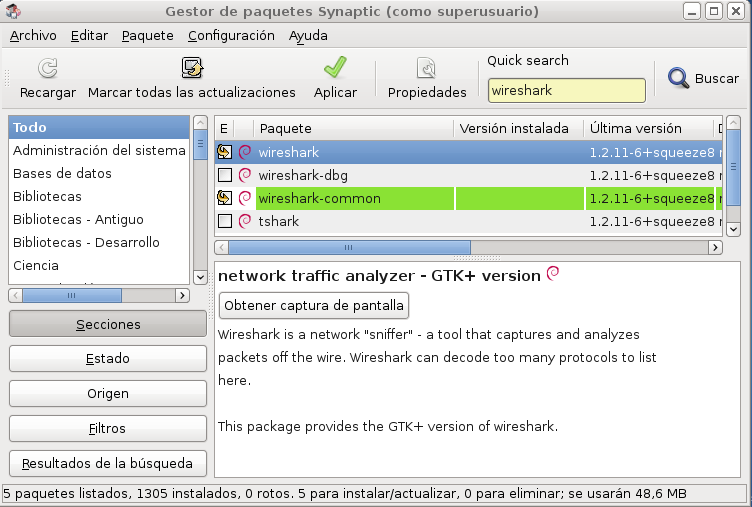Show Resultados de la búsqueda
This screenshot has width=752, height=507.
tap(108, 463)
